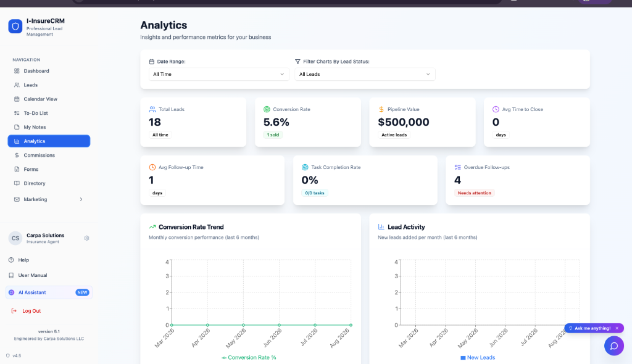Click the Needs attention badge

[x=475, y=193]
